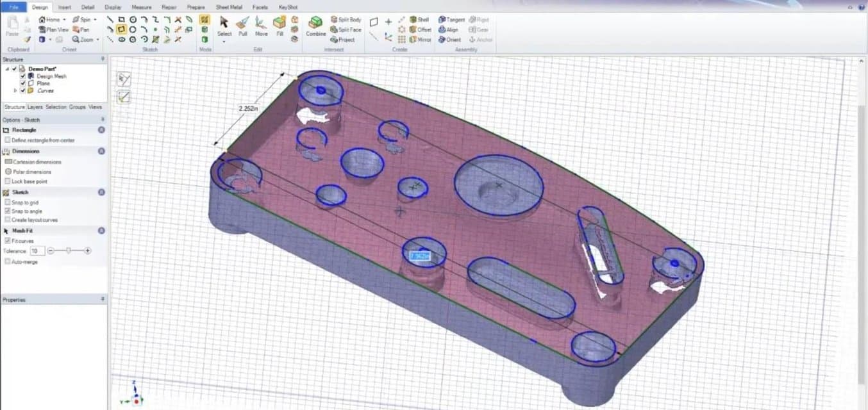868x410 pixels.
Task: Click the Split Body tool
Action: pos(346,20)
